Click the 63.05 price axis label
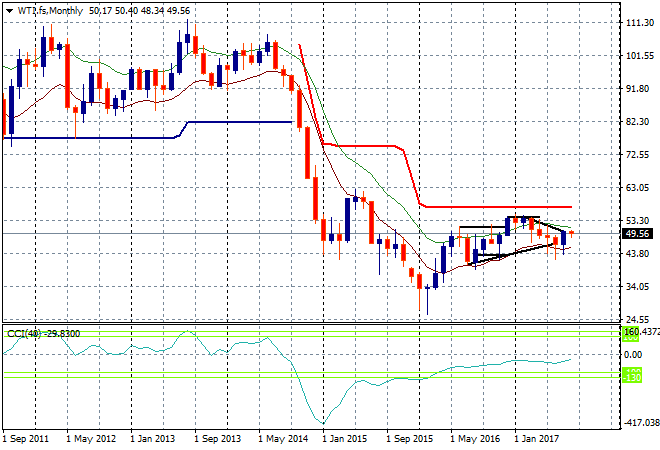660x450 pixels. coord(638,187)
